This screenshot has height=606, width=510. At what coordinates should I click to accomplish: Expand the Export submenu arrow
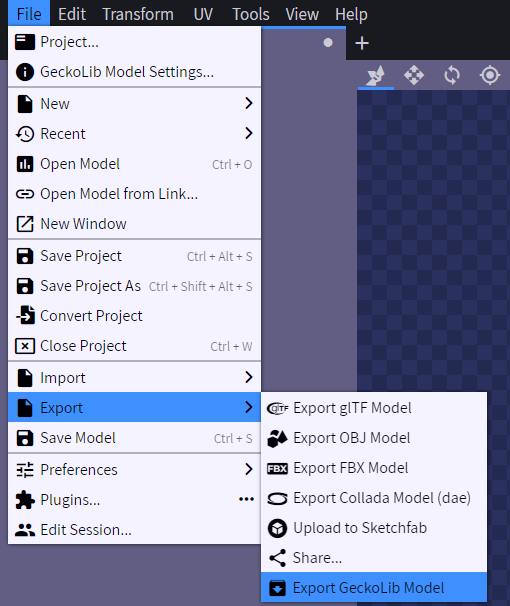click(249, 407)
